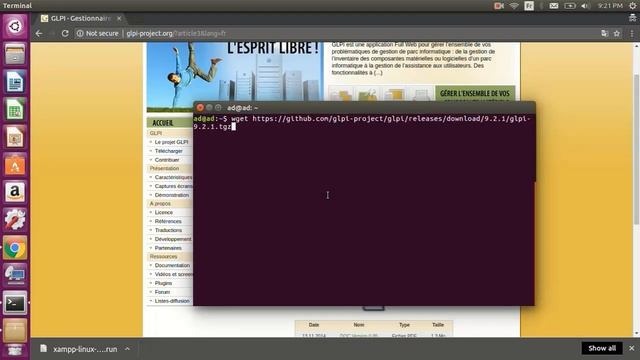
Task: Open Partenaires sidebar link
Action: pyautogui.click(x=168, y=248)
